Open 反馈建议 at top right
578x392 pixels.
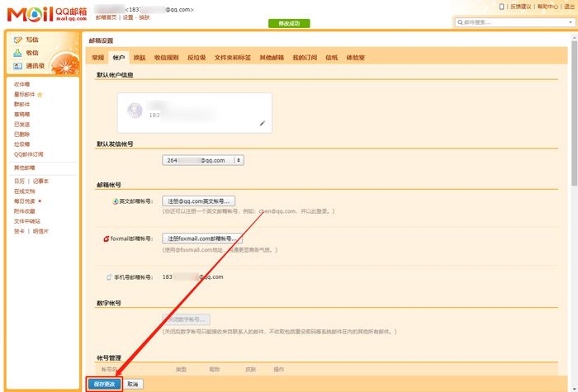point(520,7)
